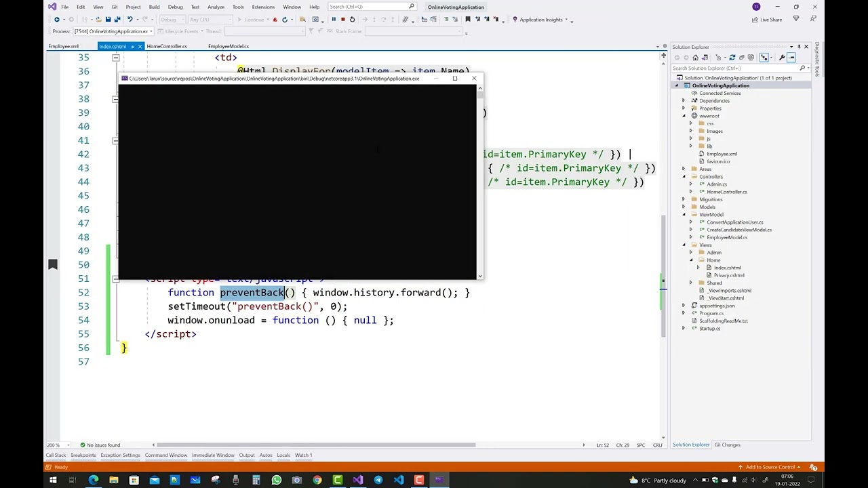Open WhatsApp from the taskbar
This screenshot has height=488, width=868.
pyautogui.click(x=277, y=480)
